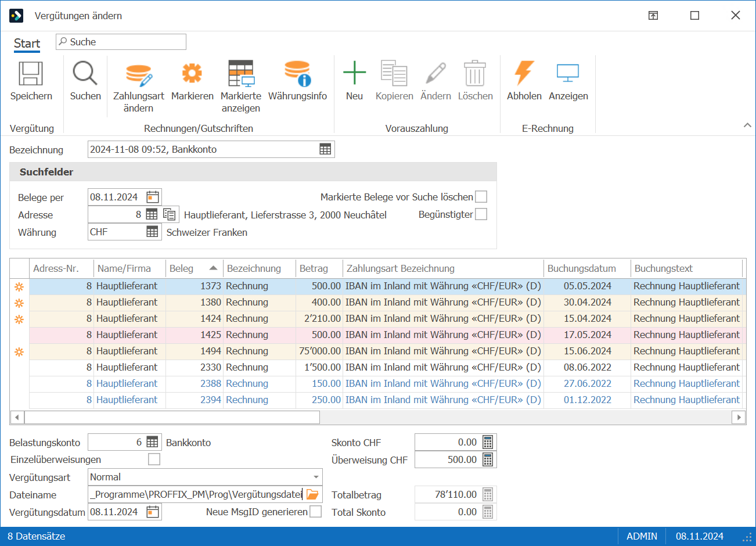Image resolution: width=756 pixels, height=546 pixels.
Task: Enable Markierte Belege vor Suche löschen
Action: point(481,197)
